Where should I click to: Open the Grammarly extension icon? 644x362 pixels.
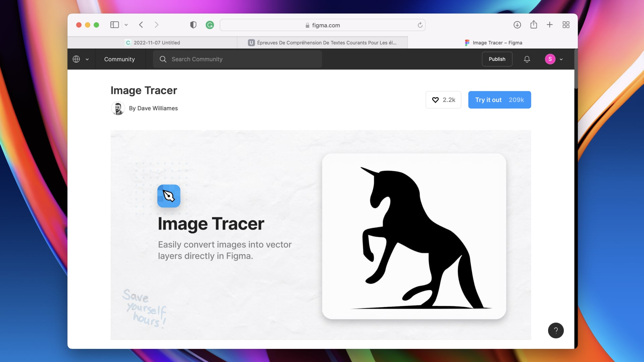[210, 25]
